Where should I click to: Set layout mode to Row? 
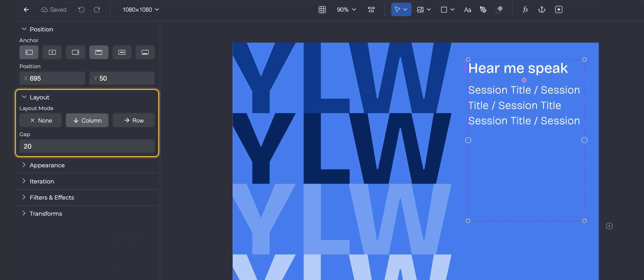(134, 120)
